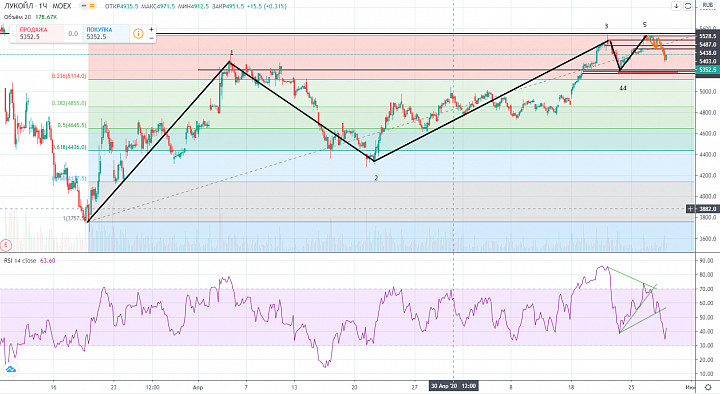This screenshot has width=720, height=394.
Task: Click the thick red horizontal support line
Action: 649,72
